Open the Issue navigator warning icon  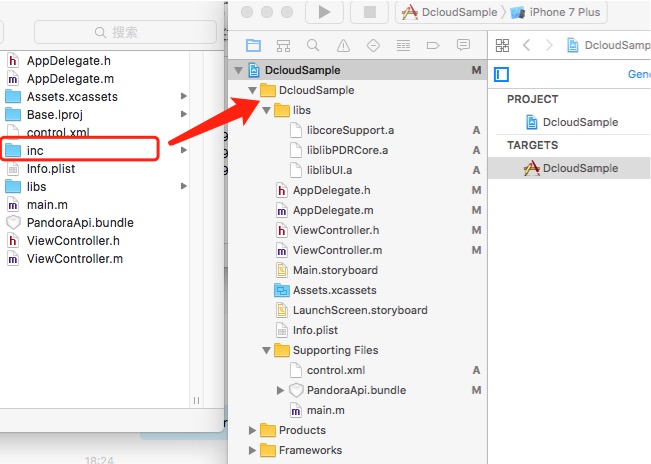343,45
